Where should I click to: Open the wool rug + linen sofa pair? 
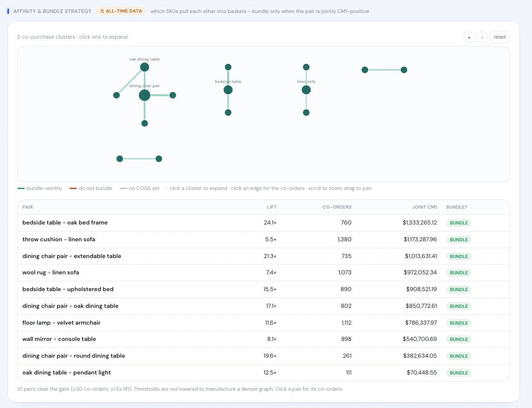click(x=264, y=272)
